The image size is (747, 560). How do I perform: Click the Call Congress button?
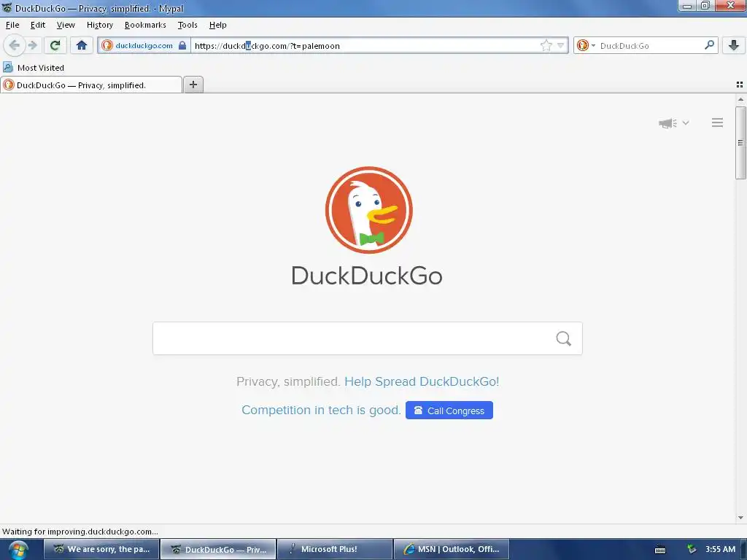(449, 411)
